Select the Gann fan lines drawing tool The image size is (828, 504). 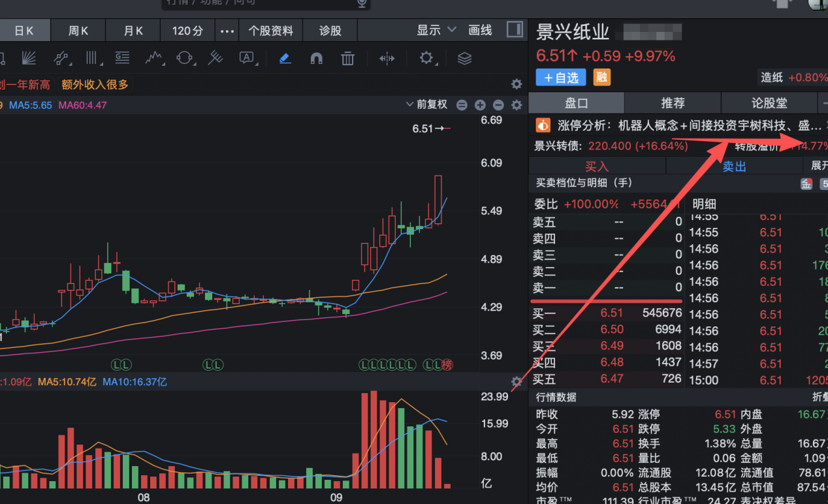point(28,58)
